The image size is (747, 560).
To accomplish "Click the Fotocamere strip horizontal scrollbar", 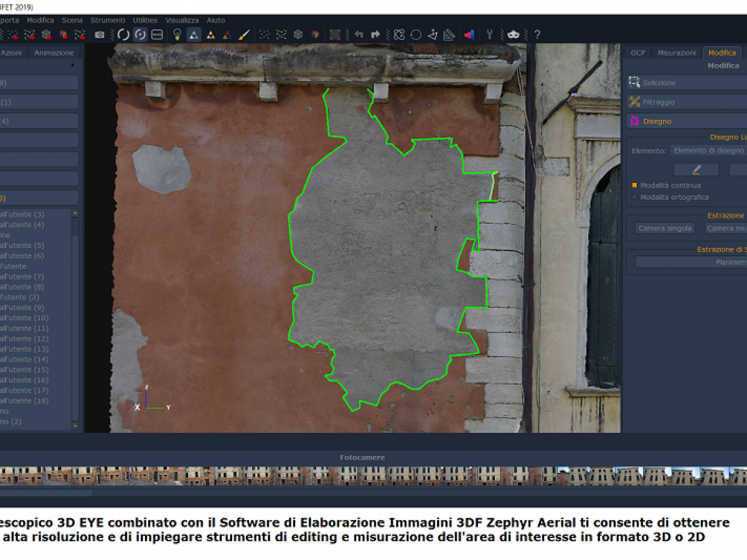I will pyautogui.click(x=46, y=493).
